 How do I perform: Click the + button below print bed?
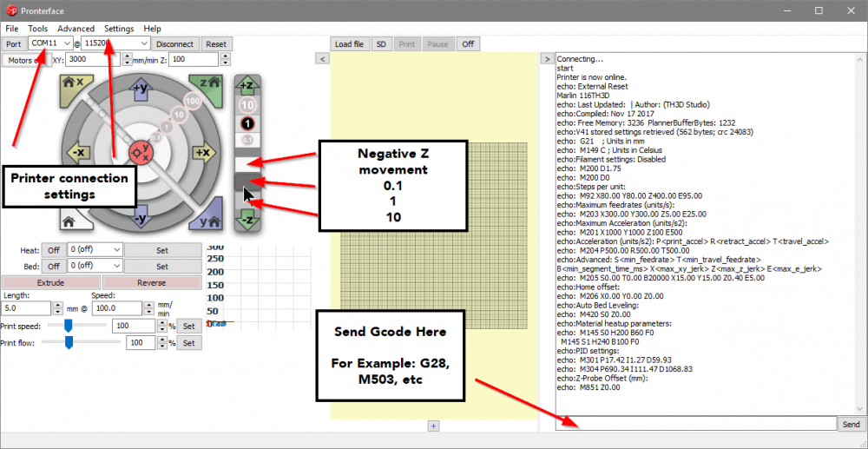[x=434, y=426]
